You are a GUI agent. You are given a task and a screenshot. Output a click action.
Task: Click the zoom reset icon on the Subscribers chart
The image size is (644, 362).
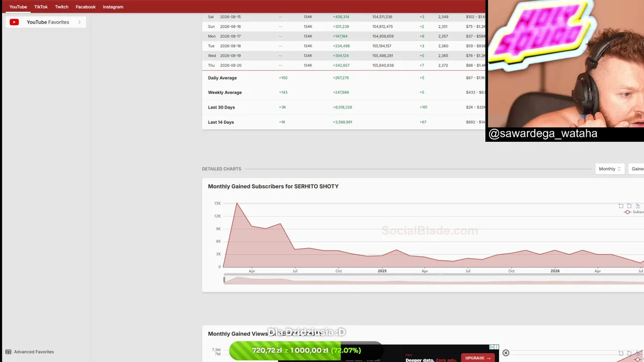click(x=629, y=206)
